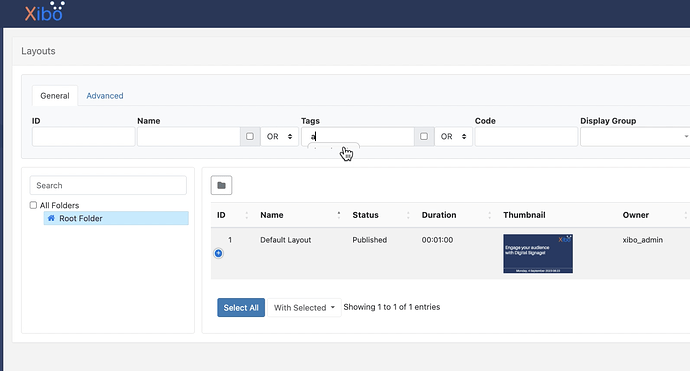This screenshot has height=371, width=690.
Task: Check the All Folders checkbox
Action: (33, 205)
